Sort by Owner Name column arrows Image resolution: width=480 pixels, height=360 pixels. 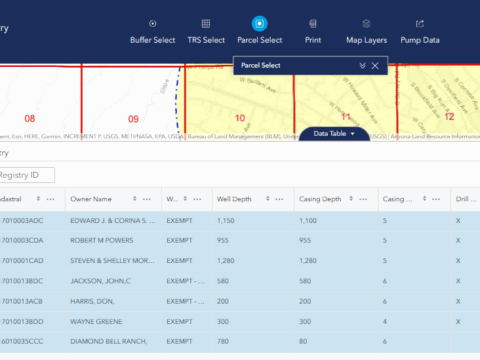point(135,199)
